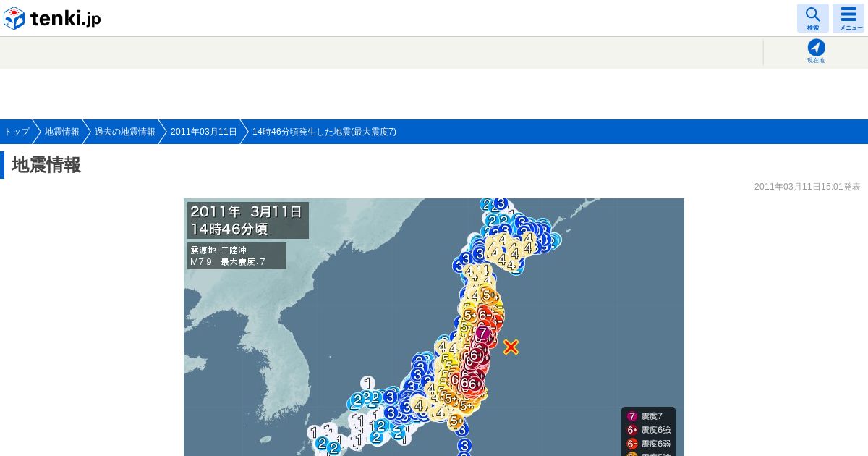Open 過去の地震情報 breadcrumb link
Screen dimensions: 868x456
(125, 132)
